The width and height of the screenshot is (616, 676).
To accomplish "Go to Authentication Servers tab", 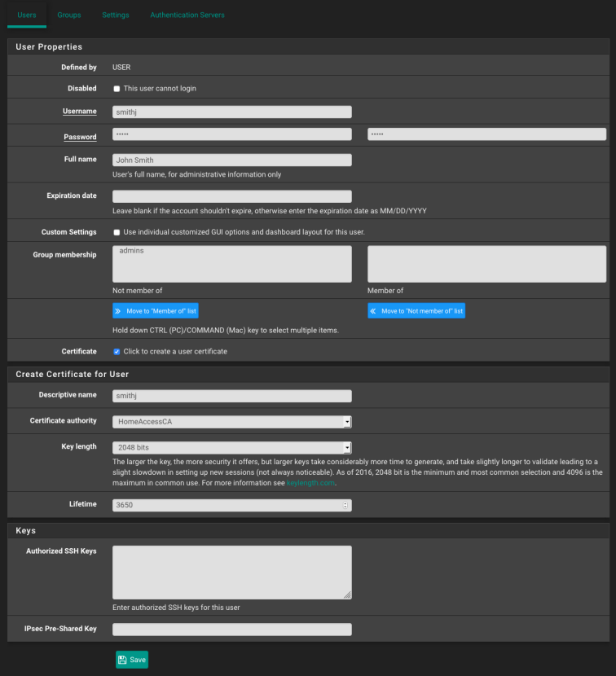I will pos(187,15).
